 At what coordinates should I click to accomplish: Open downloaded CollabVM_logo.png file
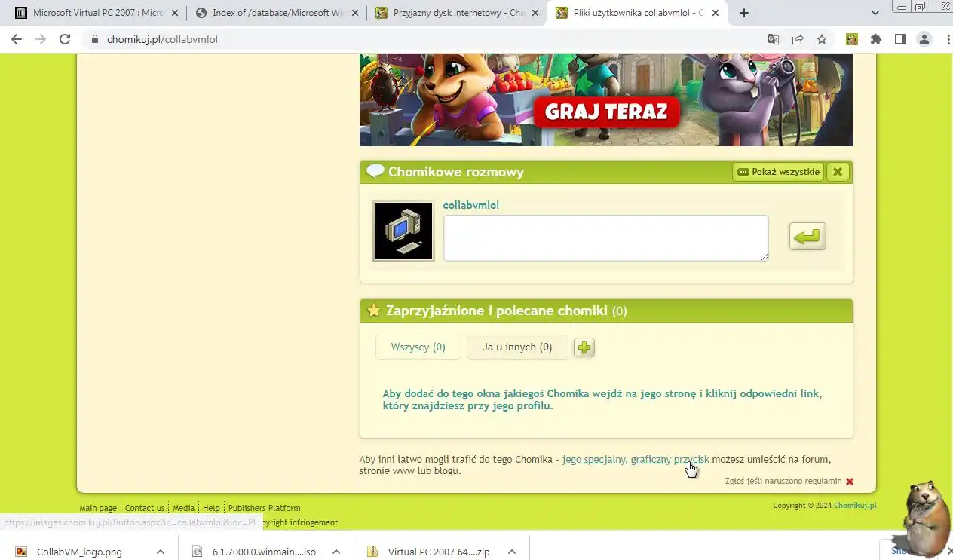(79, 552)
